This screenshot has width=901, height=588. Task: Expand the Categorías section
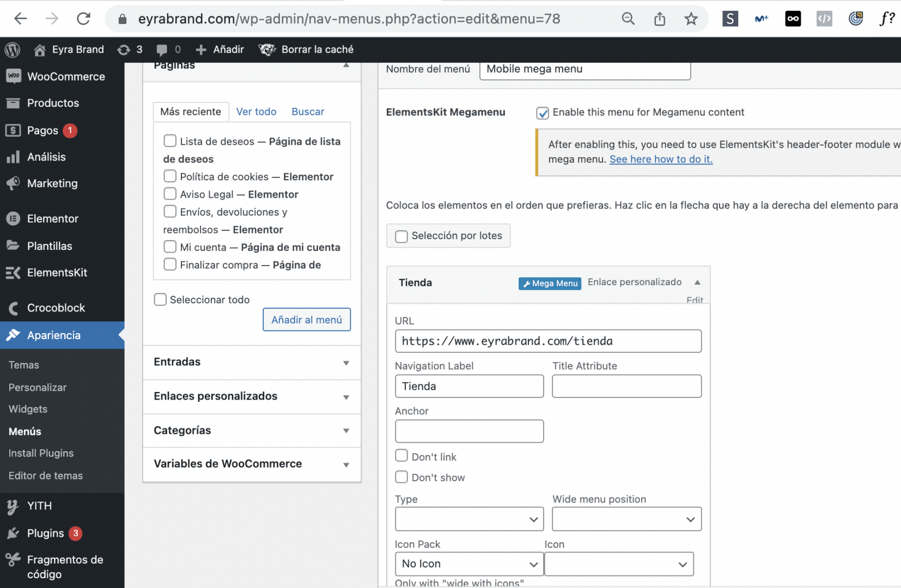click(x=252, y=431)
